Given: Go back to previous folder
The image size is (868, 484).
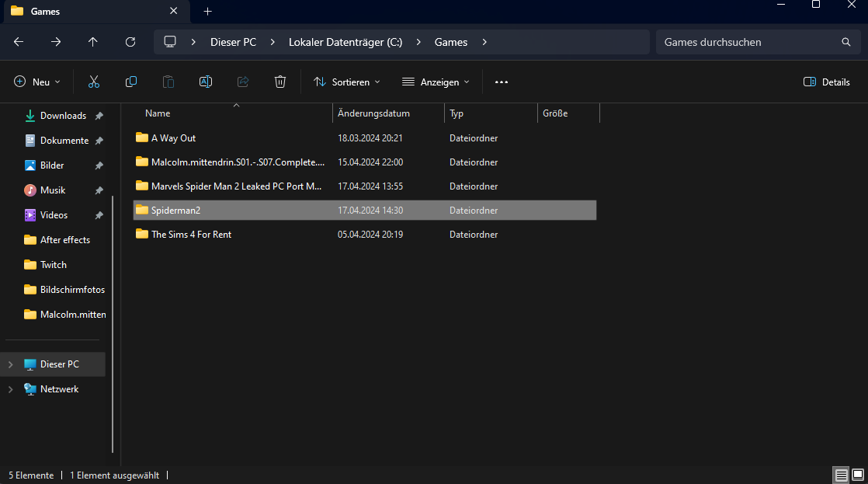Looking at the screenshot, I should [19, 42].
